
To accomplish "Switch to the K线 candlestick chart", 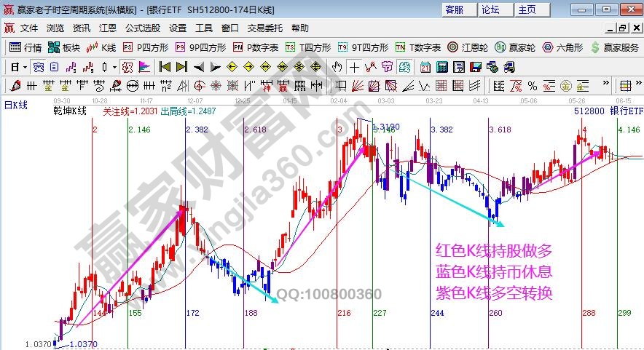I will click(101, 47).
